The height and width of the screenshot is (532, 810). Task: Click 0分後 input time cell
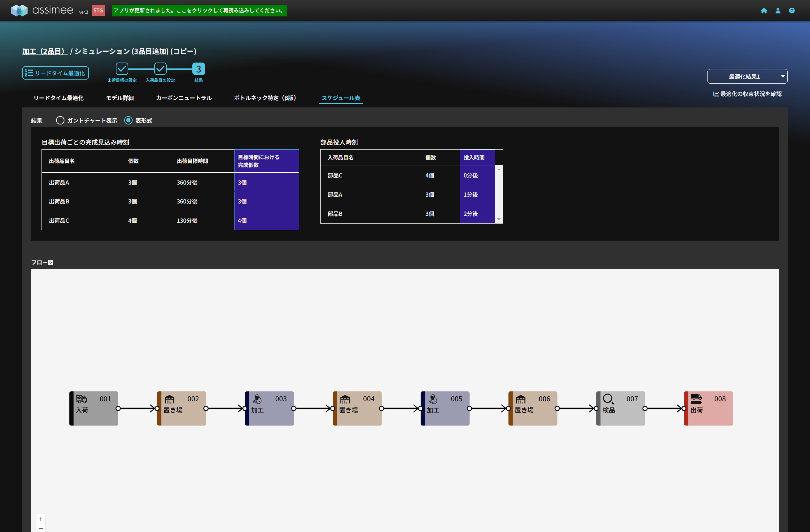pyautogui.click(x=477, y=176)
